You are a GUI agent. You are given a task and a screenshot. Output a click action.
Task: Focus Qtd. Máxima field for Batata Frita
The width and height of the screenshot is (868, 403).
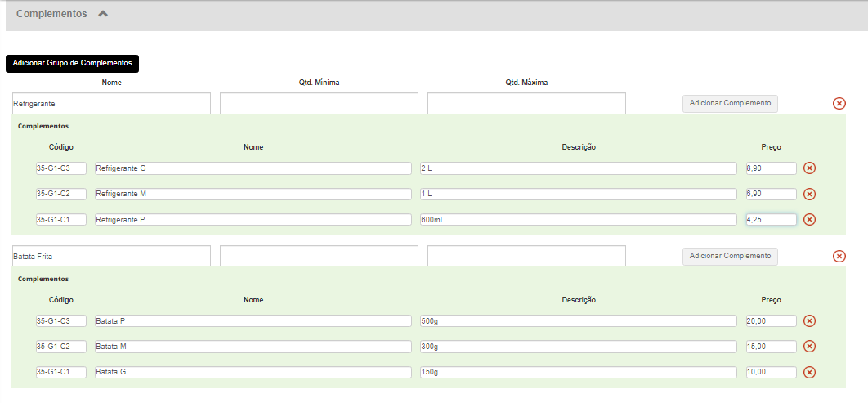[526, 257]
